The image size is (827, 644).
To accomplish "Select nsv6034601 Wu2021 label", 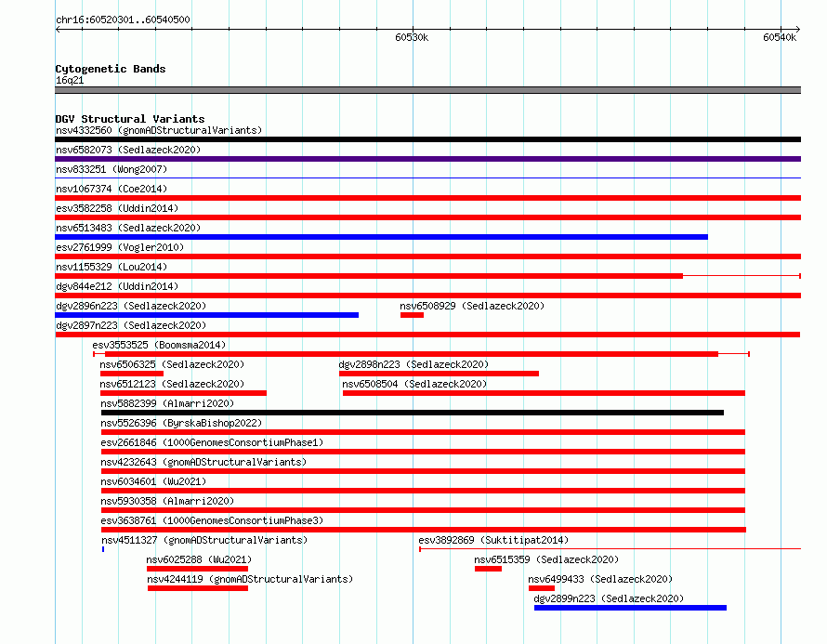I will point(153,481).
